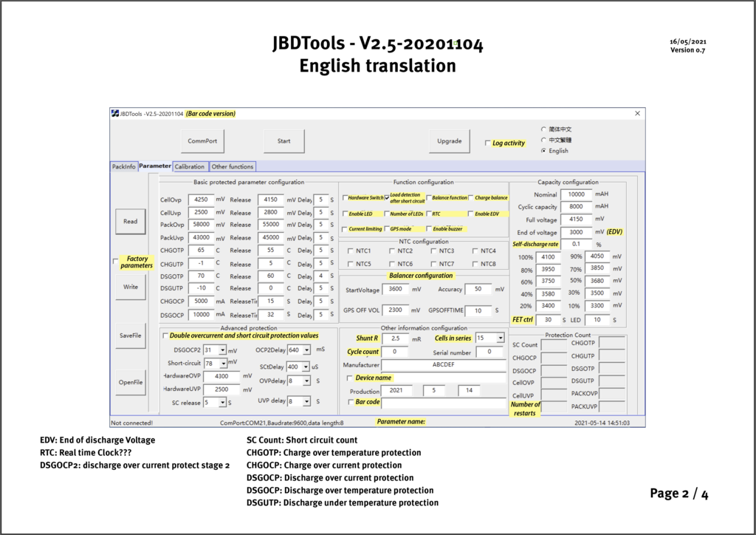Click the SaveFile button
This screenshot has height=535, width=756.
(130, 335)
